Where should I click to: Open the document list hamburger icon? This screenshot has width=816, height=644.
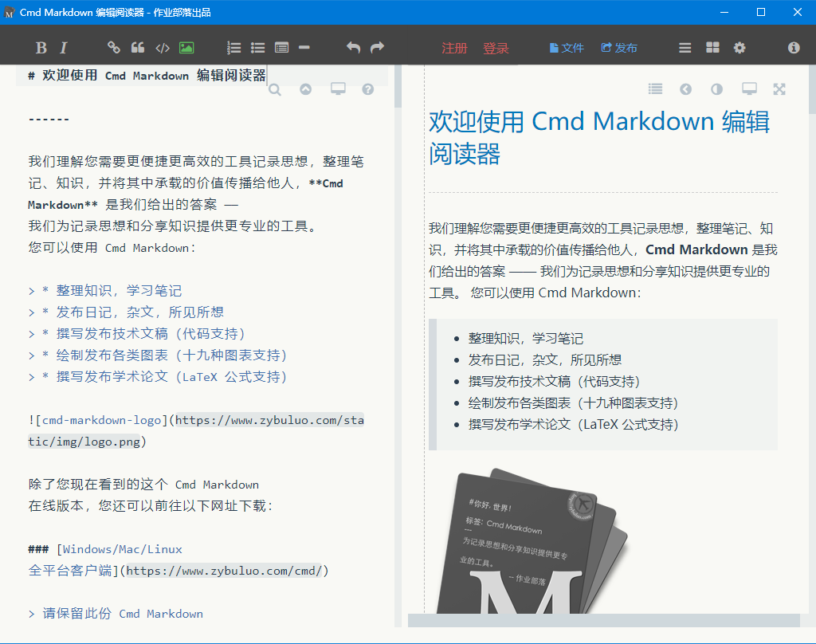pyautogui.click(x=685, y=48)
